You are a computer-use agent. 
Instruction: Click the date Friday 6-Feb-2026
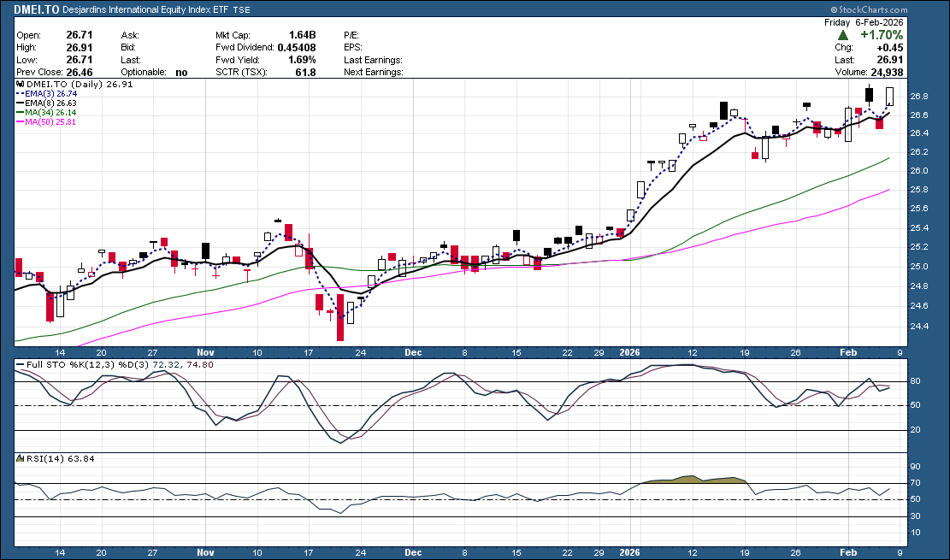pos(864,22)
